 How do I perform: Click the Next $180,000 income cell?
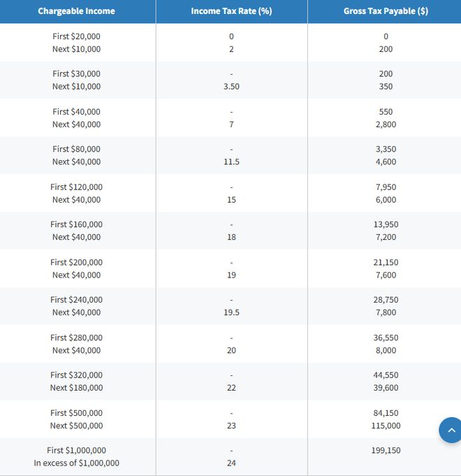[x=77, y=388]
